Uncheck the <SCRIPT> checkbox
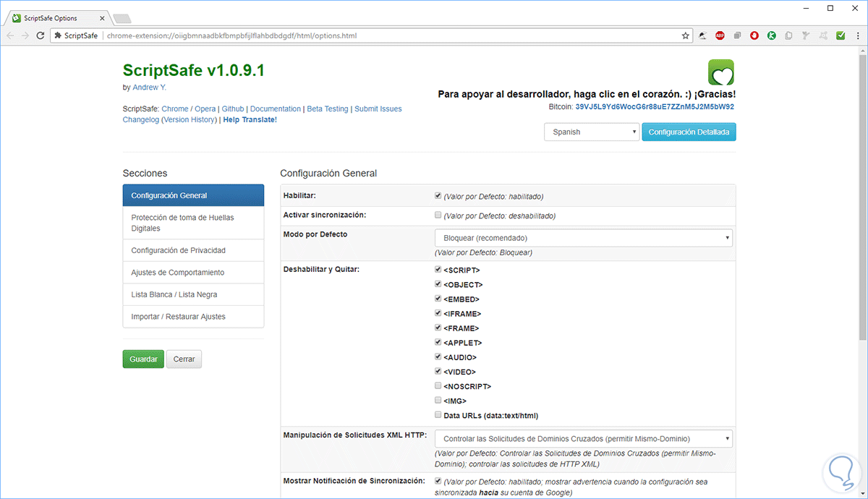868x499 pixels. 438,269
